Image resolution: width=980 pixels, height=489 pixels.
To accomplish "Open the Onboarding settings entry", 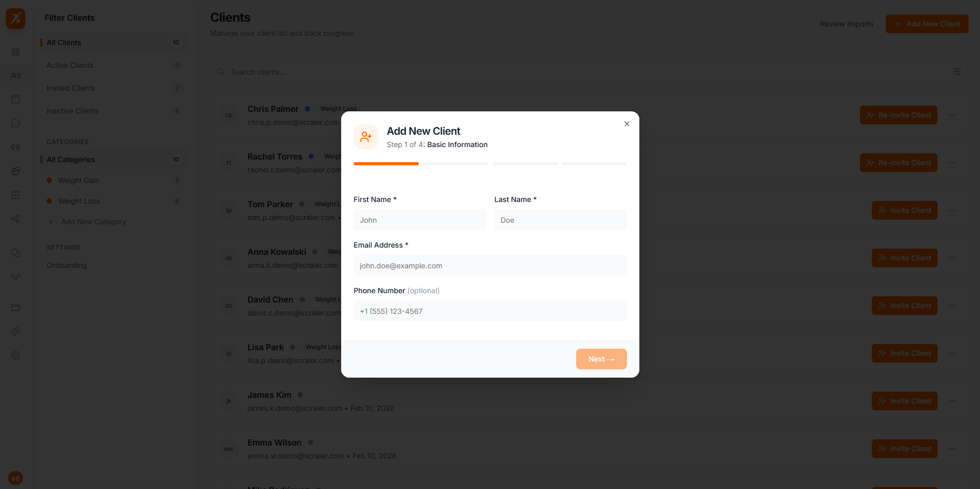I will tap(66, 265).
